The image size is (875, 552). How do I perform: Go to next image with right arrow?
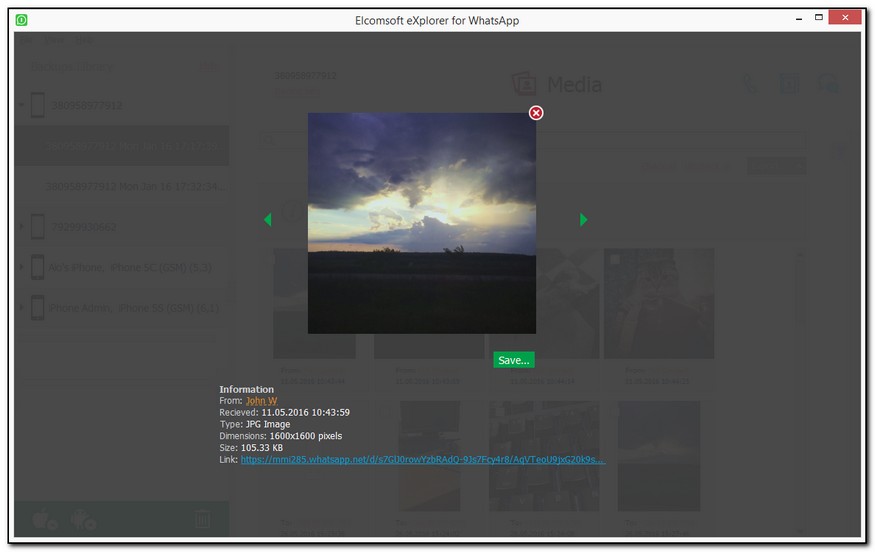tap(583, 220)
